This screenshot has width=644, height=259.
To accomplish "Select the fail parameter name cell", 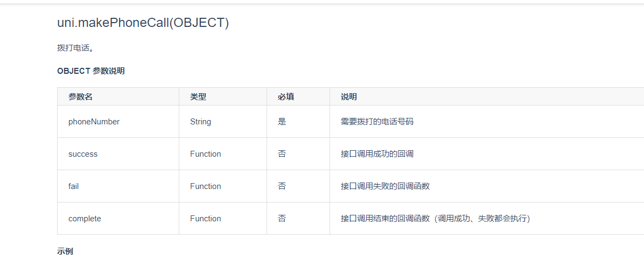I will tap(74, 186).
